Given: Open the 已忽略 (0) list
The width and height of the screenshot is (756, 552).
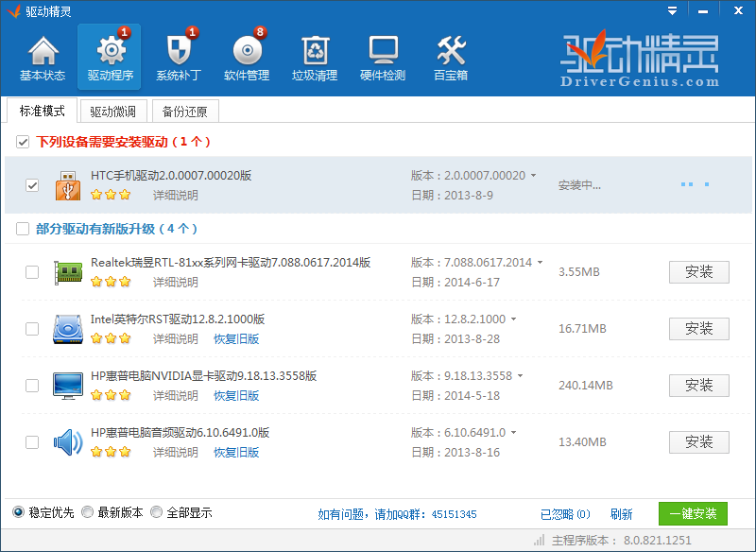Looking at the screenshot, I should click(565, 514).
